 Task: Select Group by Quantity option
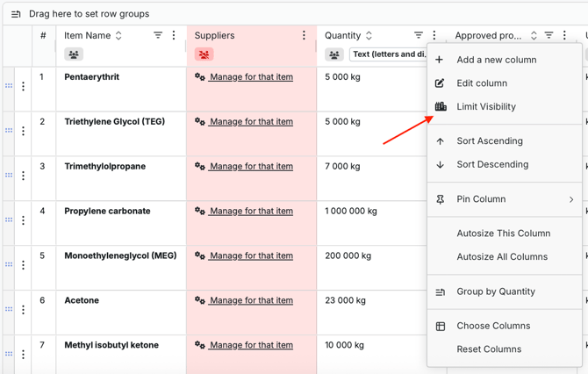pyautogui.click(x=505, y=291)
